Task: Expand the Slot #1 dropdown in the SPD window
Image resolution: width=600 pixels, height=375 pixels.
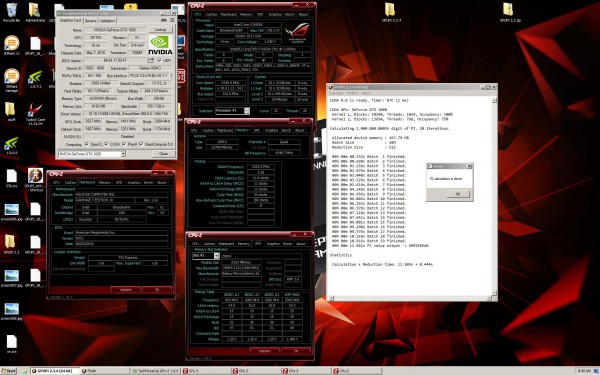Action: coord(216,256)
